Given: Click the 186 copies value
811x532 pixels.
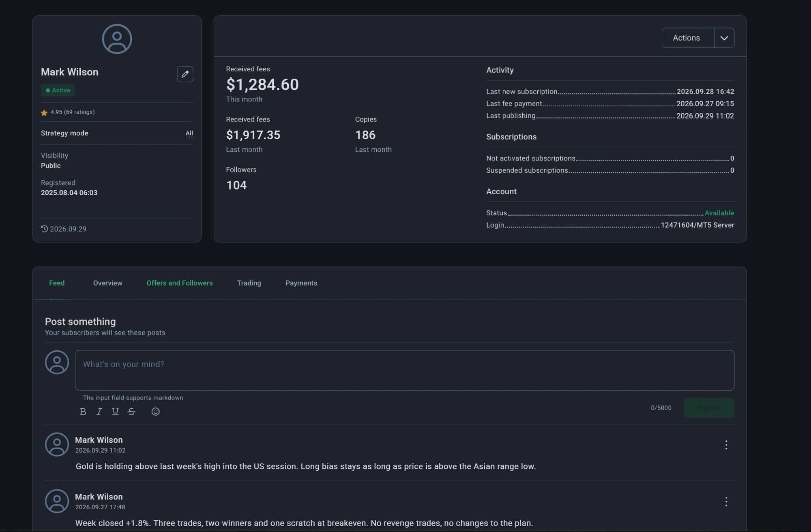Looking at the screenshot, I should (x=365, y=135).
